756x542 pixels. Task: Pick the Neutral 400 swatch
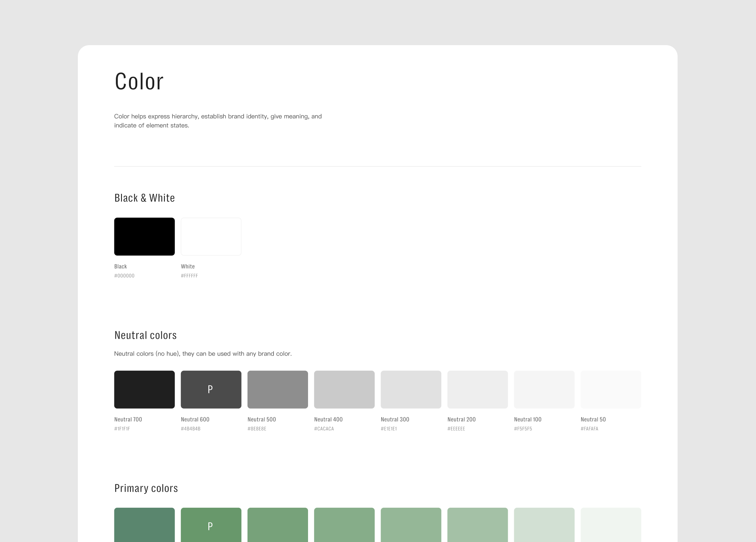[x=344, y=389]
